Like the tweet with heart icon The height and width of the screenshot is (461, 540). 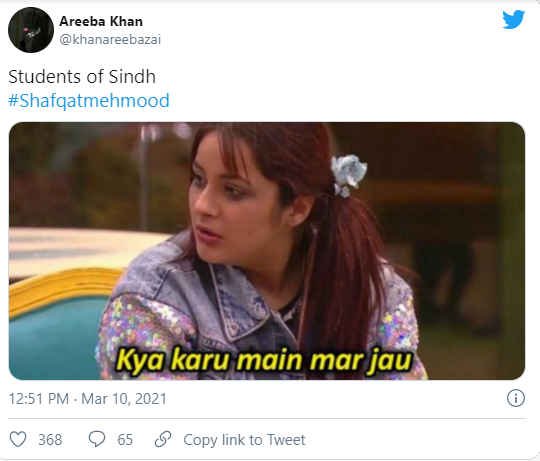coord(18,439)
